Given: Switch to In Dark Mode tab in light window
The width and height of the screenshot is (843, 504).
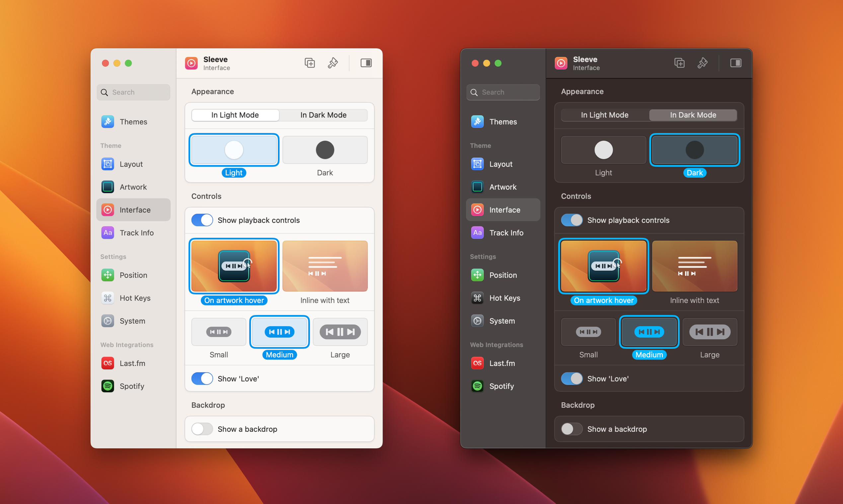Looking at the screenshot, I should [323, 115].
